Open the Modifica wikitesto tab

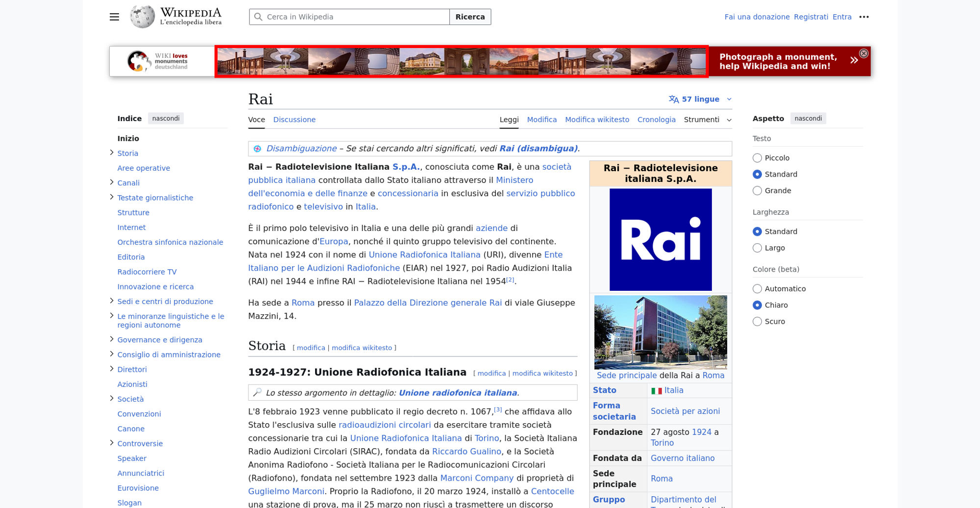pyautogui.click(x=597, y=120)
